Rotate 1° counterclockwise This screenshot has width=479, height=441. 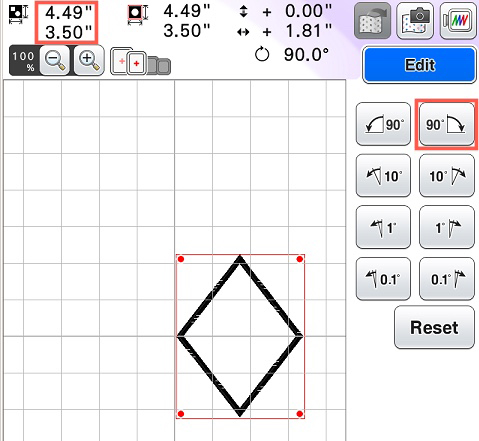(x=383, y=227)
